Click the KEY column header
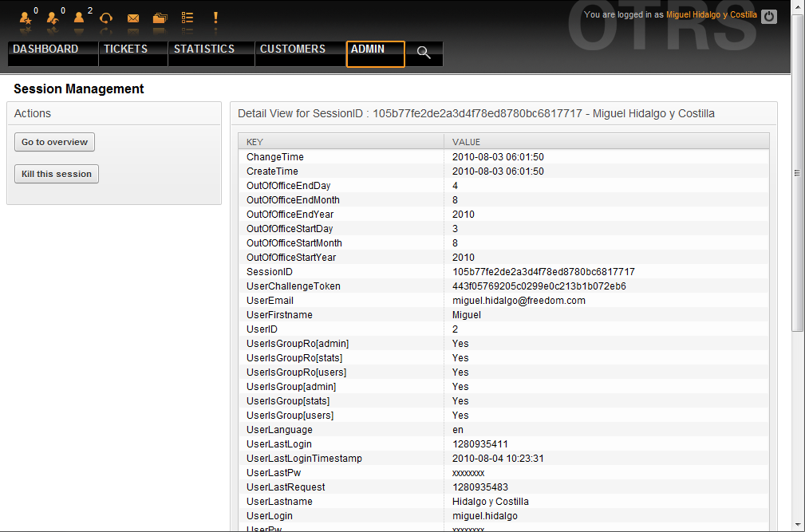 255,142
